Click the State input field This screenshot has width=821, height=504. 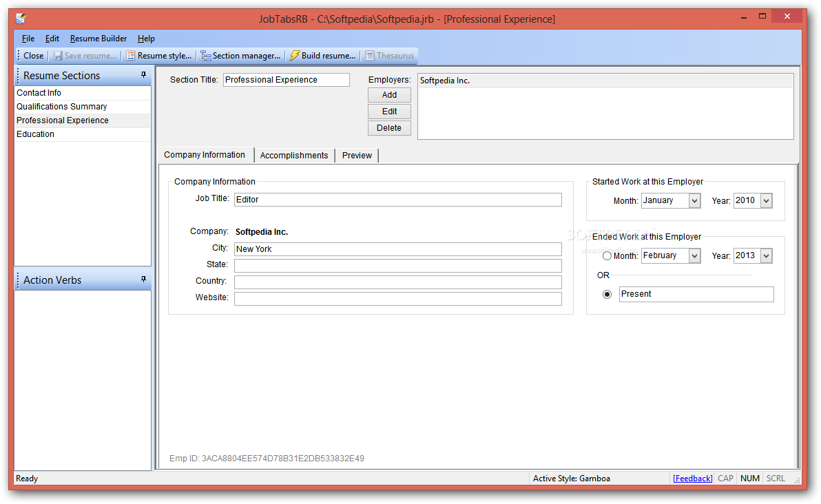(398, 266)
